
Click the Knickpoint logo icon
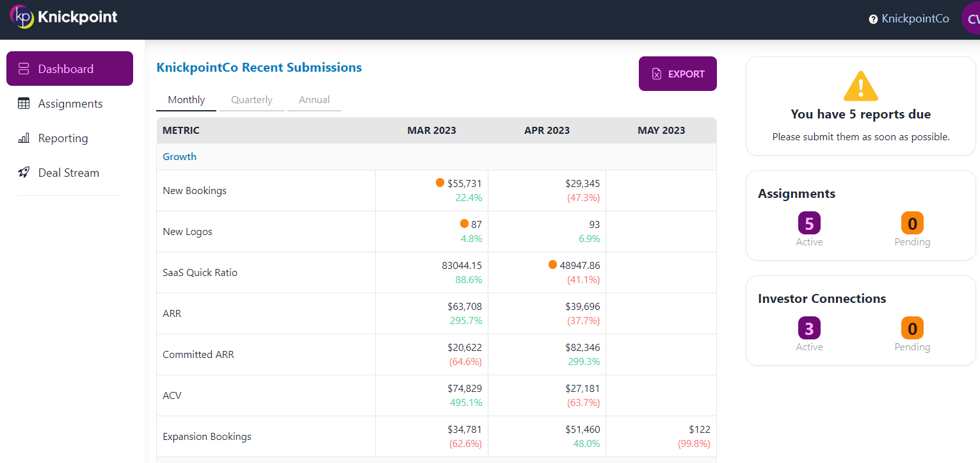(x=22, y=17)
